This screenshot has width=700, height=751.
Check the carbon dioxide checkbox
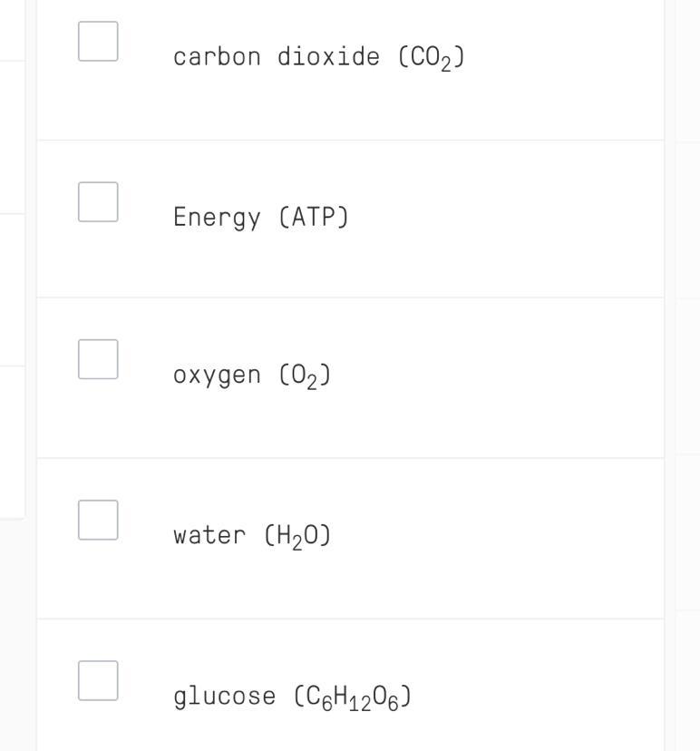coord(98,42)
